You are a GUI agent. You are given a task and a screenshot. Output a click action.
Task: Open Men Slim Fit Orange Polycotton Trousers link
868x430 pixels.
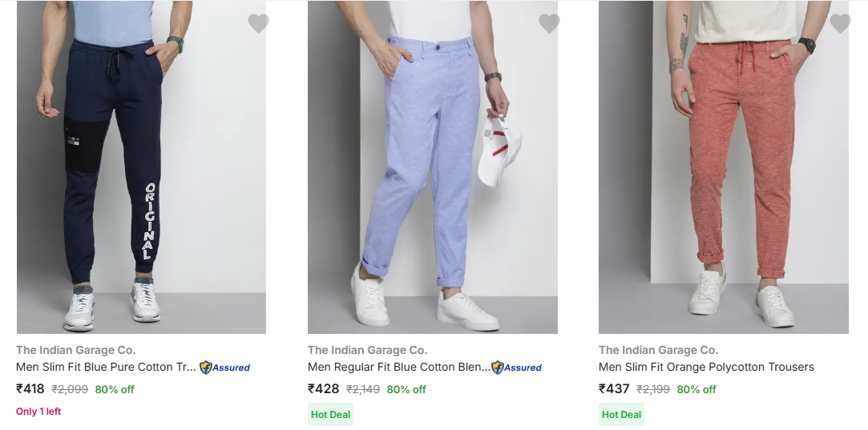click(x=706, y=368)
